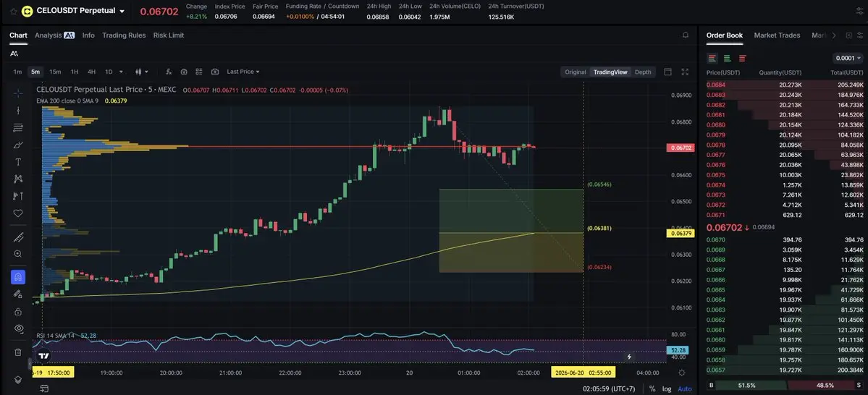Select the 5m timeframe
This screenshot has height=395, width=868.
(35, 72)
